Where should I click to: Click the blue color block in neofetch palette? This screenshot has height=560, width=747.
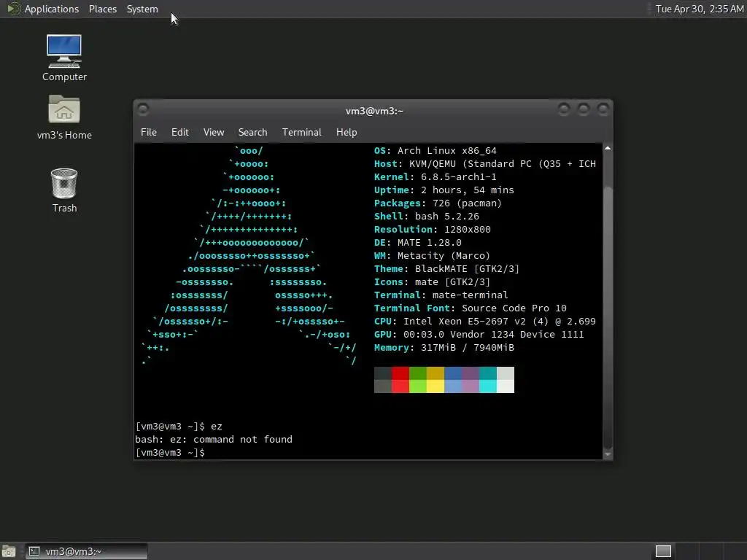(452, 386)
